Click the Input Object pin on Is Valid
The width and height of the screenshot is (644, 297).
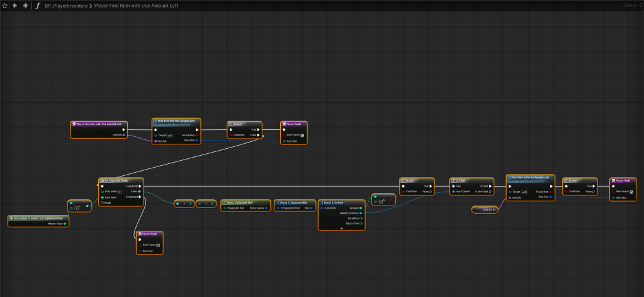pos(453,192)
